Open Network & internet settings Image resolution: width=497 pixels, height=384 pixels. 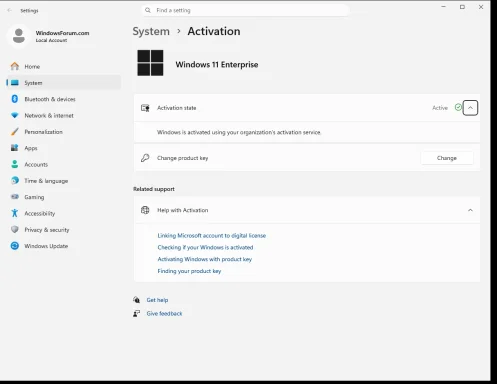(x=63, y=115)
